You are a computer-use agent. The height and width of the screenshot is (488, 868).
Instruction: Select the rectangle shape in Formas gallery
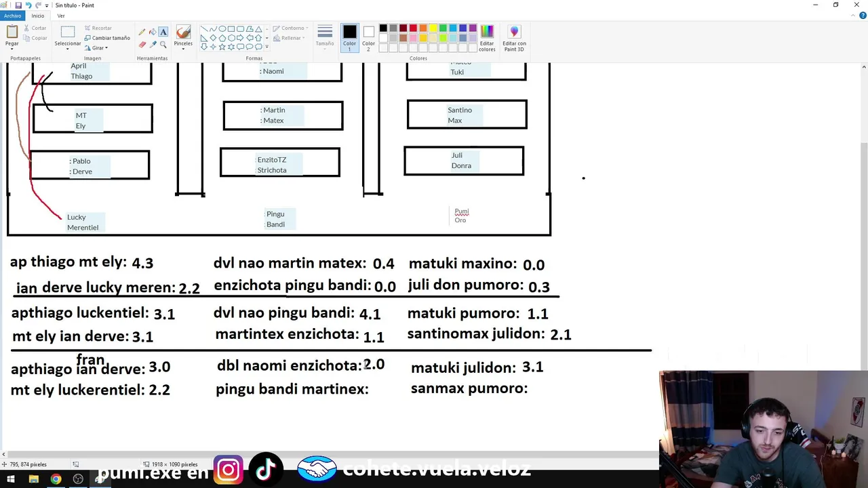point(231,29)
